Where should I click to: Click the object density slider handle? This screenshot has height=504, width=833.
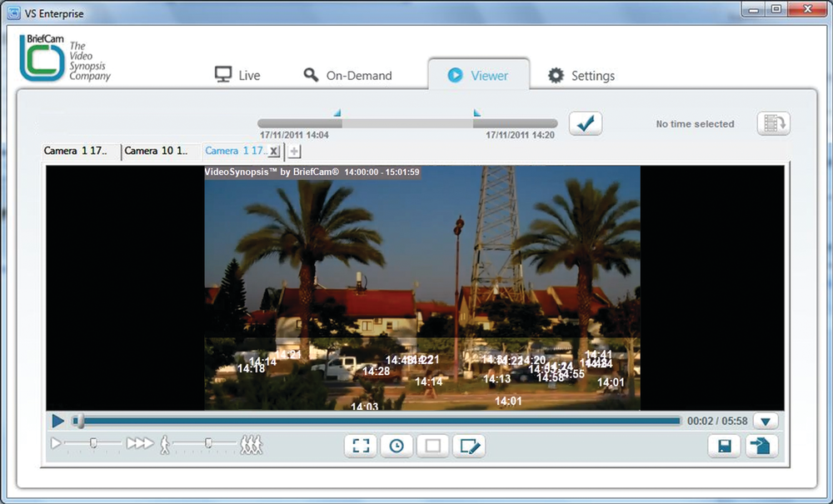point(208,443)
